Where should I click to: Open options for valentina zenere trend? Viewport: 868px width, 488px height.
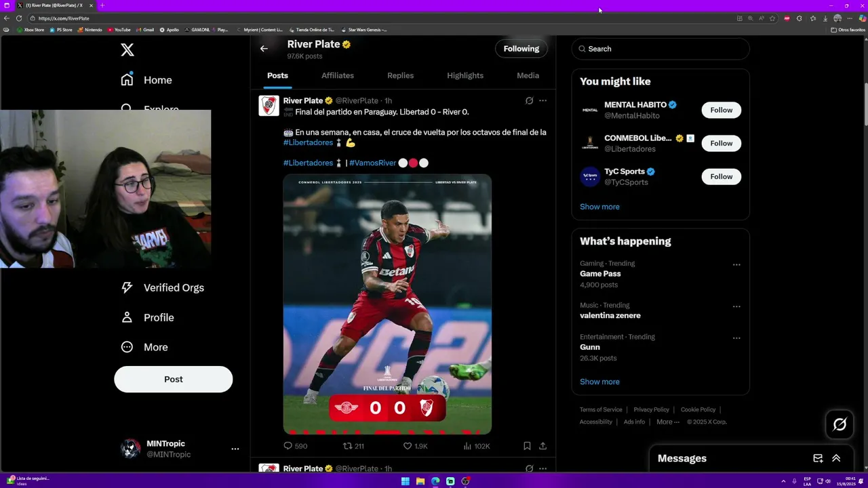tap(736, 306)
